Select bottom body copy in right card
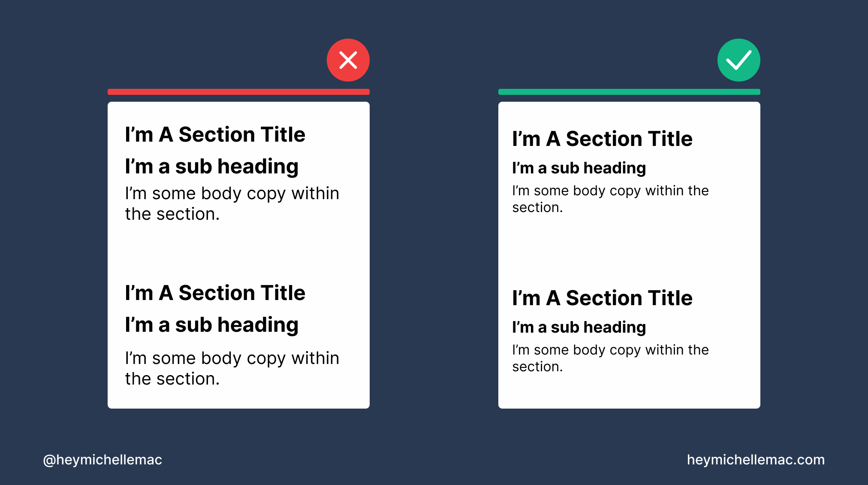The width and height of the screenshot is (868, 485). 610,358
